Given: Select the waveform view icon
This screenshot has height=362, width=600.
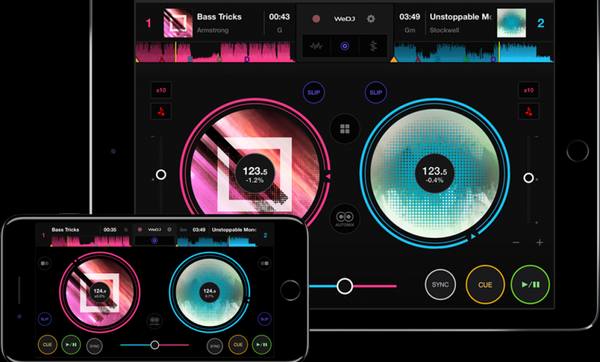Looking at the screenshot, I should coord(316,46).
